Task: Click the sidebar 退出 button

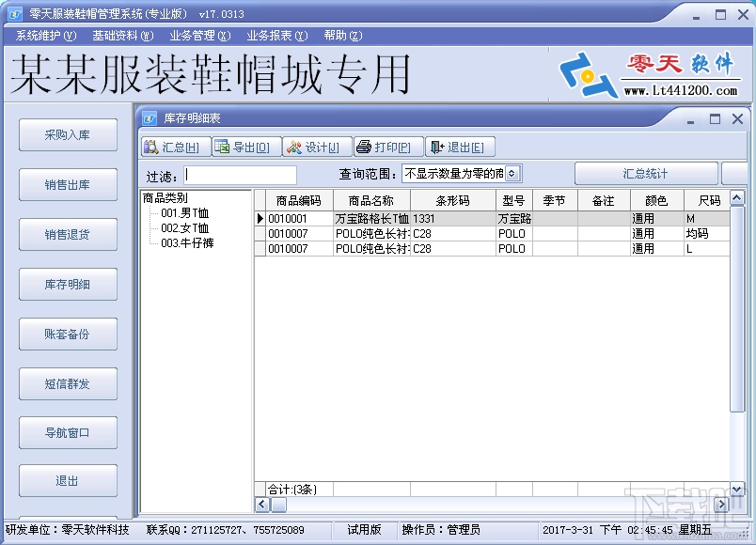Action: [68, 480]
